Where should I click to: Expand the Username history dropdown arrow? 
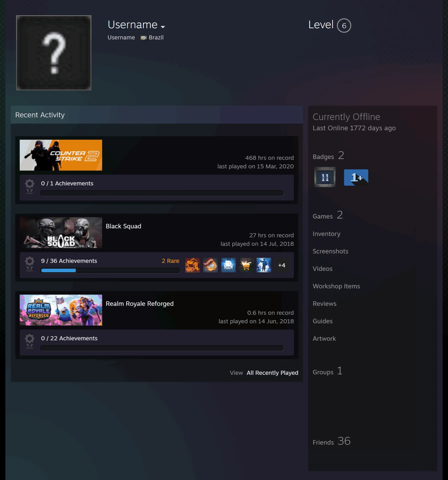point(163,27)
